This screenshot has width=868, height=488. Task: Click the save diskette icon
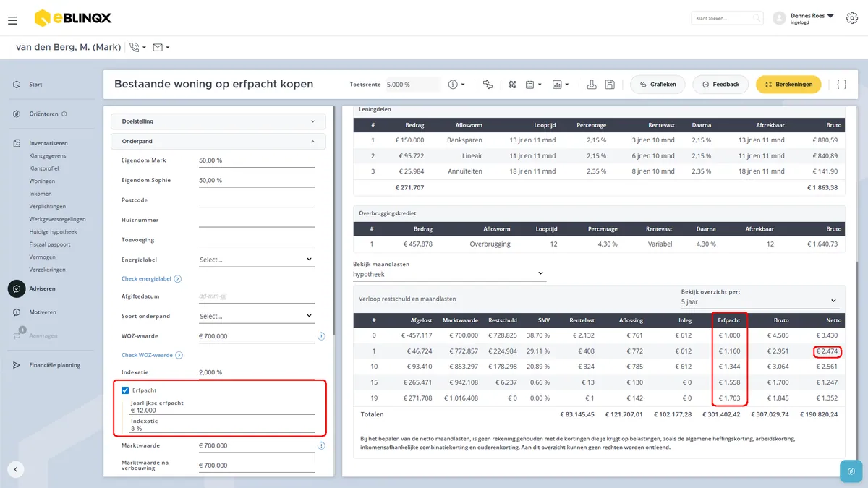[x=610, y=85]
